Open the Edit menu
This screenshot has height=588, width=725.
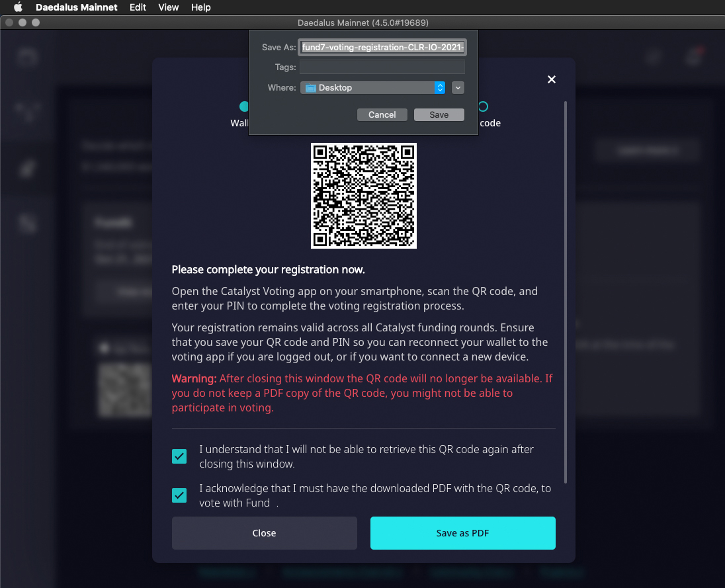[x=138, y=7]
